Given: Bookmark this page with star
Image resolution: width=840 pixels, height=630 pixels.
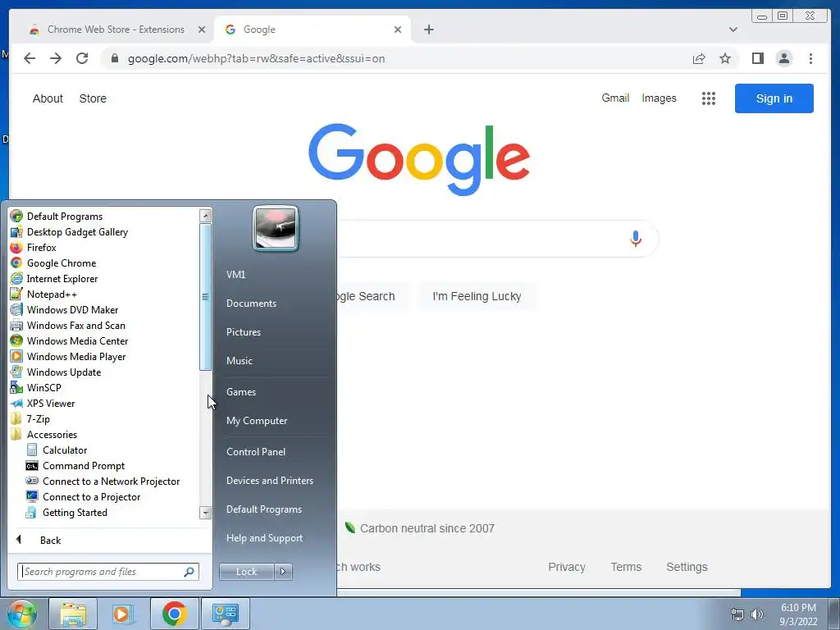Looking at the screenshot, I should coord(725,58).
